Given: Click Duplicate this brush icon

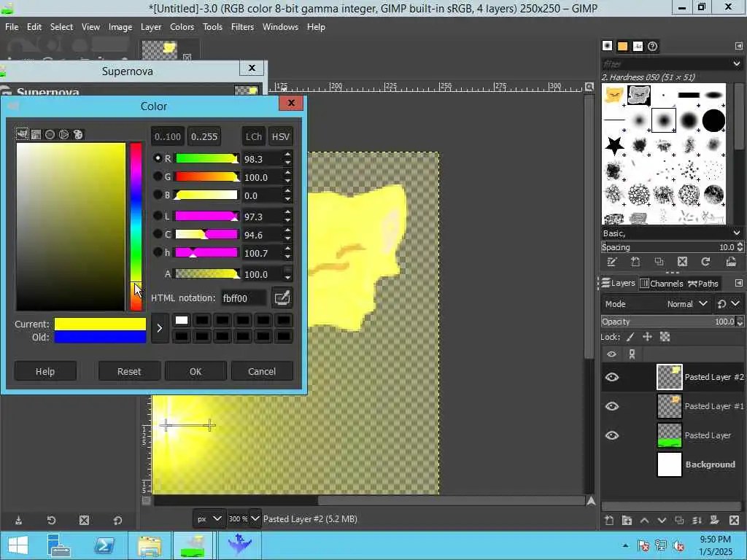Looking at the screenshot, I should coord(659,262).
